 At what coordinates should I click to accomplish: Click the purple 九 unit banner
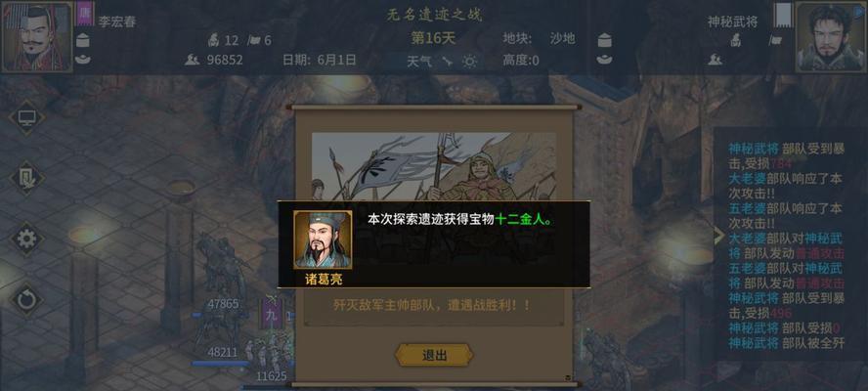click(272, 314)
